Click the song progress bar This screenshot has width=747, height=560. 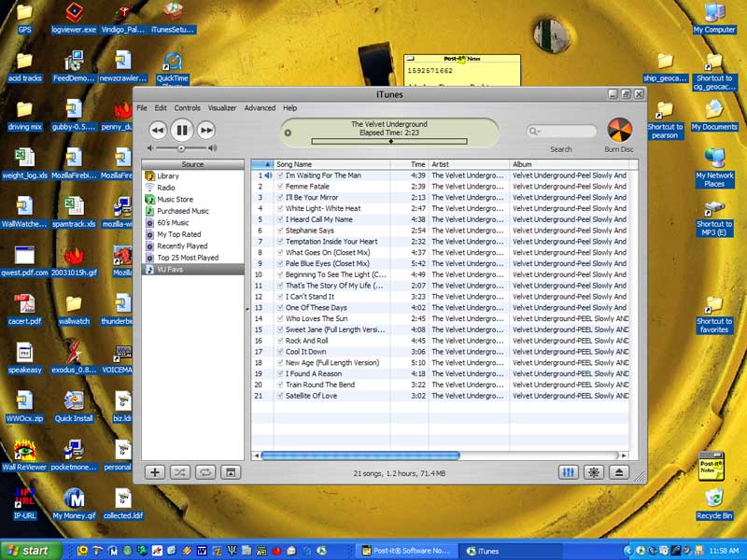point(389,142)
